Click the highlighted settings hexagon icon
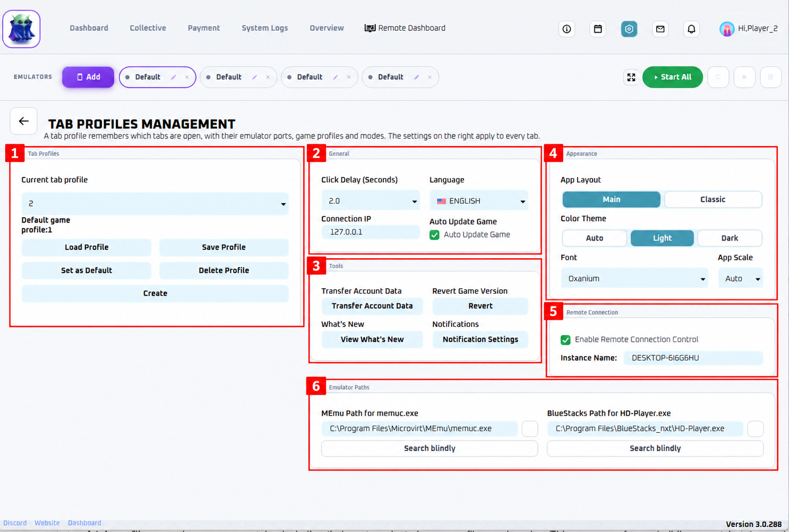Viewport: 789px width, 532px height. point(629,29)
